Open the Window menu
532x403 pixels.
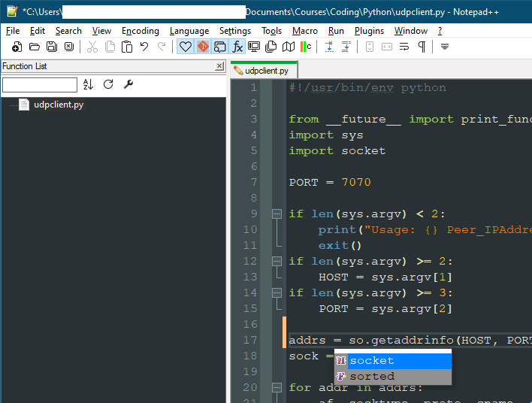[x=410, y=31]
